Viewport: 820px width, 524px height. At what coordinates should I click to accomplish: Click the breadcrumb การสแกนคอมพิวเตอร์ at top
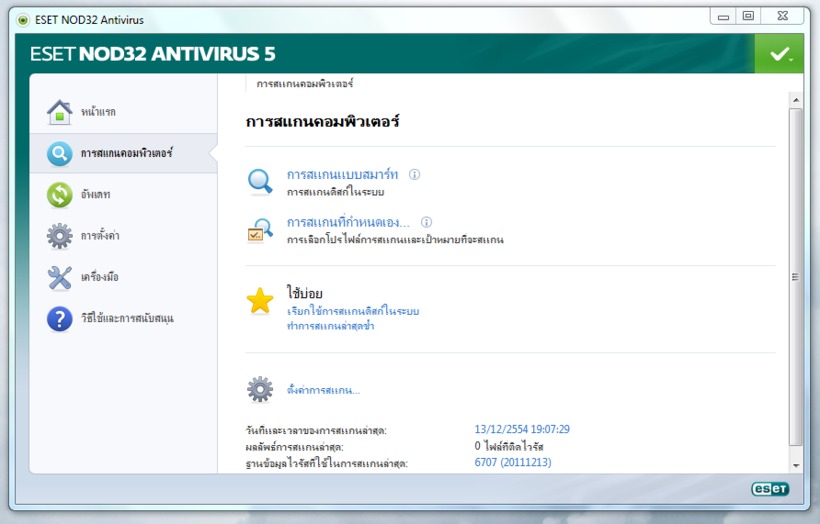click(305, 84)
